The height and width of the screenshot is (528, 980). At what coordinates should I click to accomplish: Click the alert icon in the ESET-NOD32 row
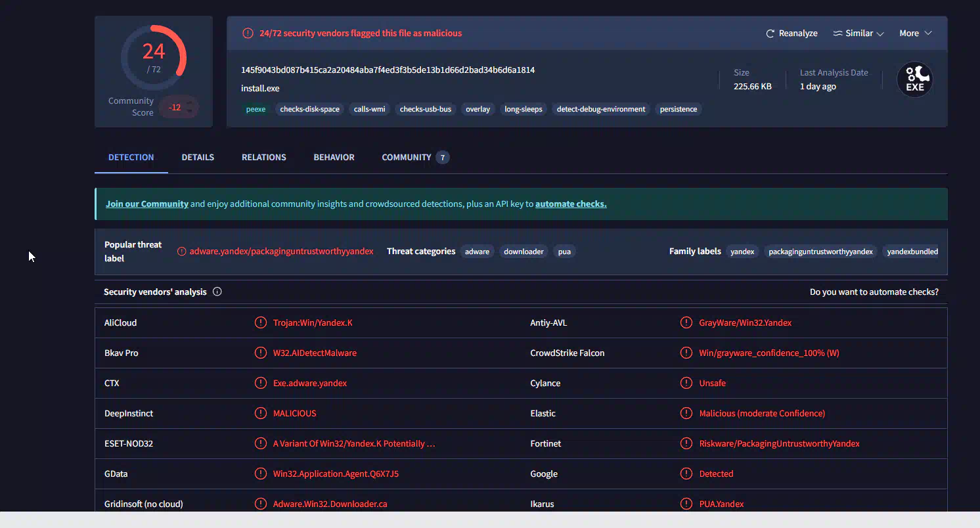[x=261, y=443]
